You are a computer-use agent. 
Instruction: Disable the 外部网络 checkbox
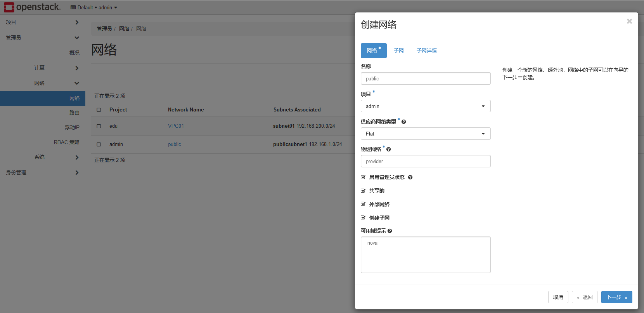point(363,204)
